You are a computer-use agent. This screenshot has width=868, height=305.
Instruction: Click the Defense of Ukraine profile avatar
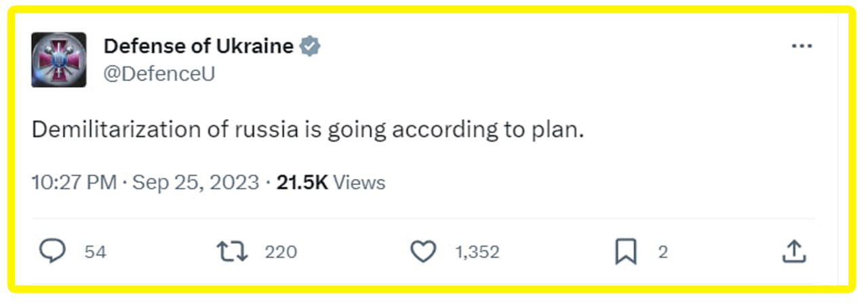59,60
